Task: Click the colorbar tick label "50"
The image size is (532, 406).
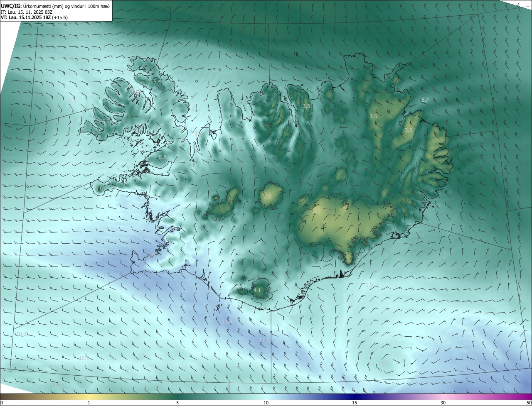Action: [x=529, y=403]
